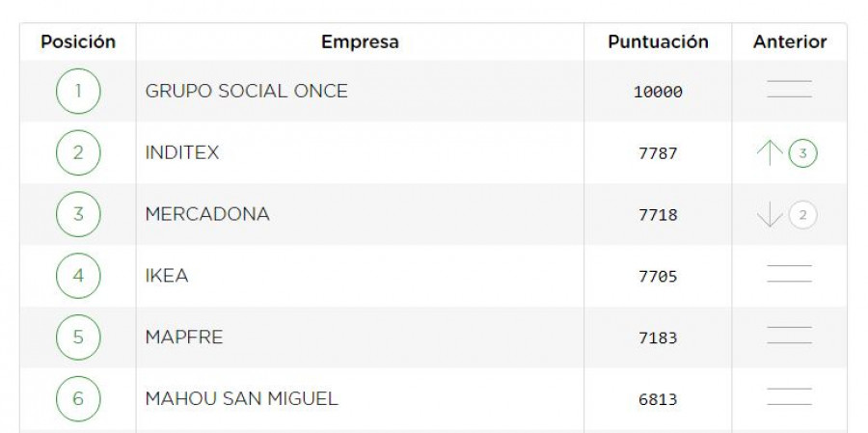Sort by the Puntuación column header
The image size is (868, 433).
(x=658, y=42)
